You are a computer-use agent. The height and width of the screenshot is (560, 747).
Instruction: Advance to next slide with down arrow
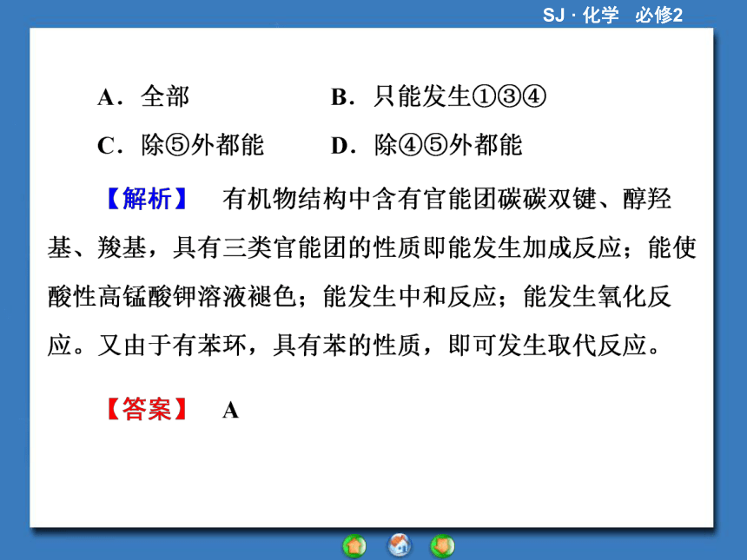tap(443, 546)
